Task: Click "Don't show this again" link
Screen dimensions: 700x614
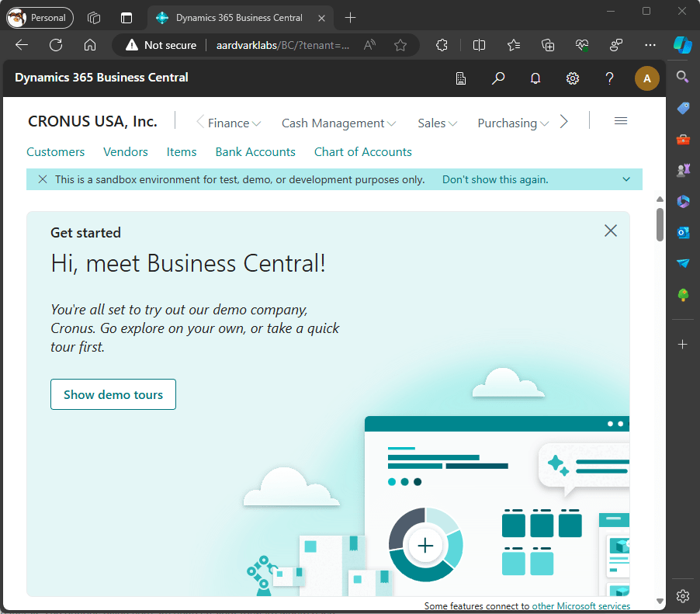Action: click(495, 179)
